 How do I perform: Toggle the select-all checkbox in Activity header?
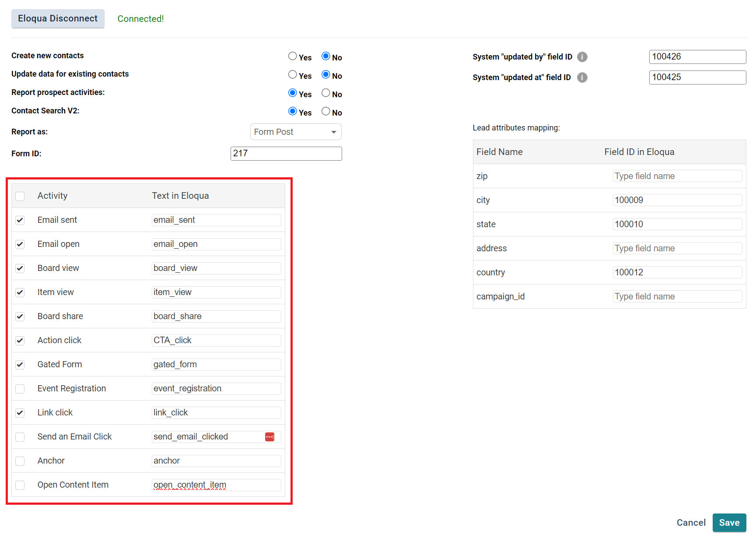coord(20,196)
